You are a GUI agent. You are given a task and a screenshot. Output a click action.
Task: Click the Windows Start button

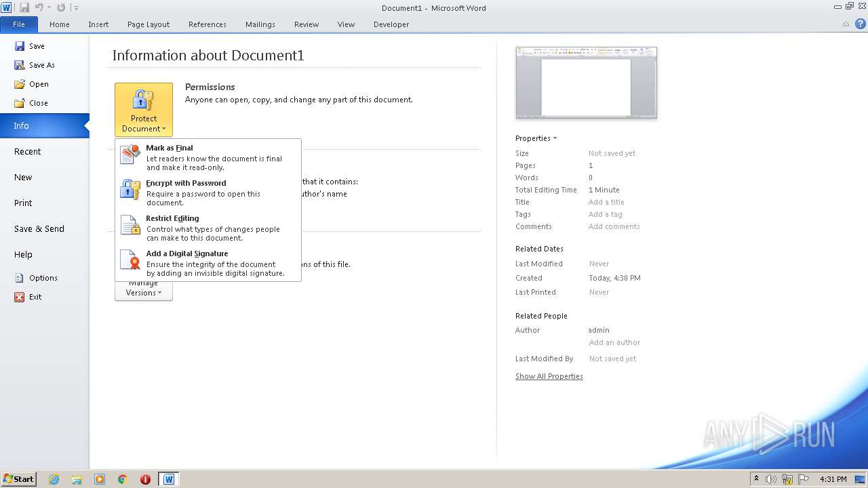click(18, 479)
